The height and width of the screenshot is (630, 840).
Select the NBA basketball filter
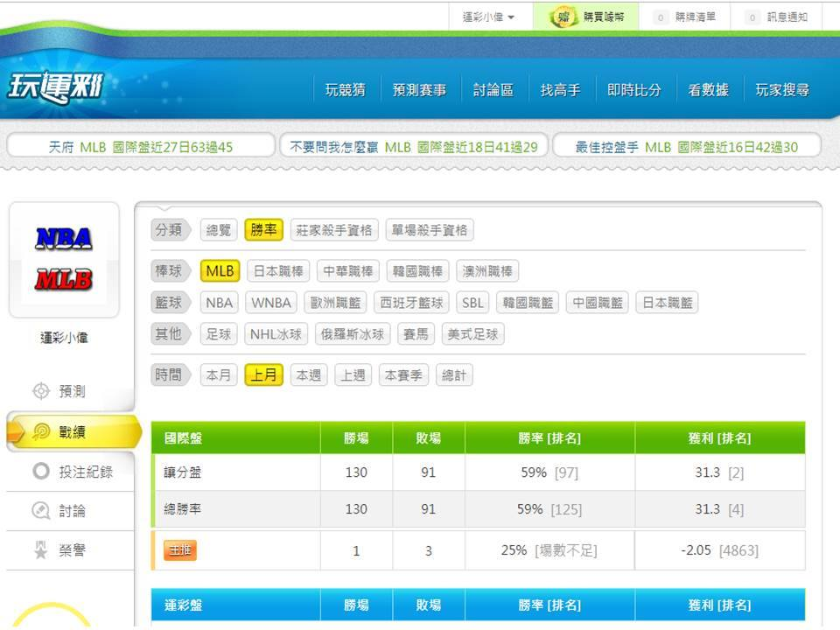pyautogui.click(x=219, y=302)
